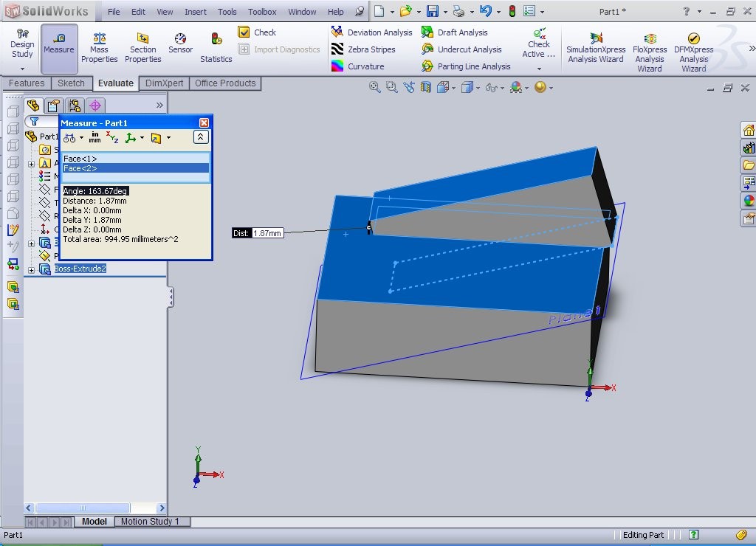The width and height of the screenshot is (756, 546).
Task: Launch SimulationXpress Analysis Wizard
Action: pos(596,48)
